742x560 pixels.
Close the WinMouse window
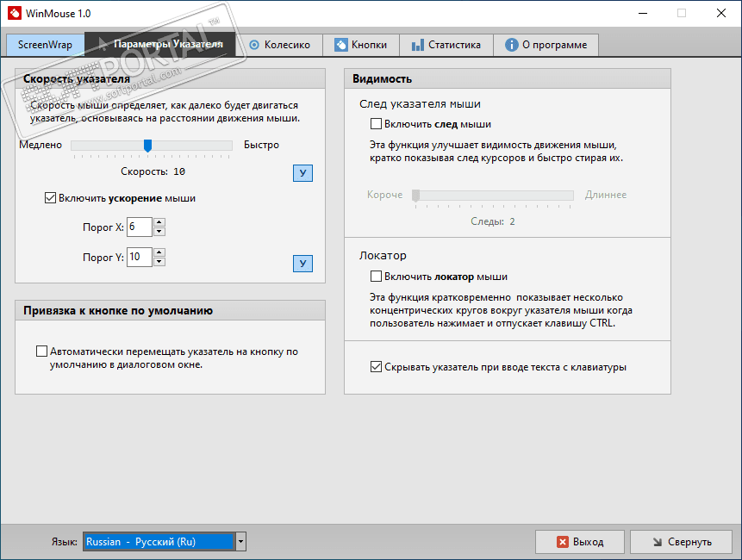click(721, 13)
